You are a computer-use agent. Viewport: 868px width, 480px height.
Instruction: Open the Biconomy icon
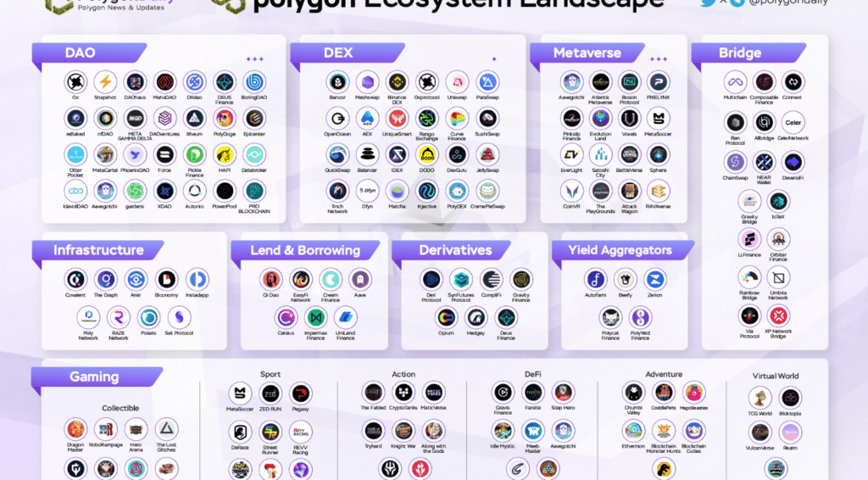166,280
